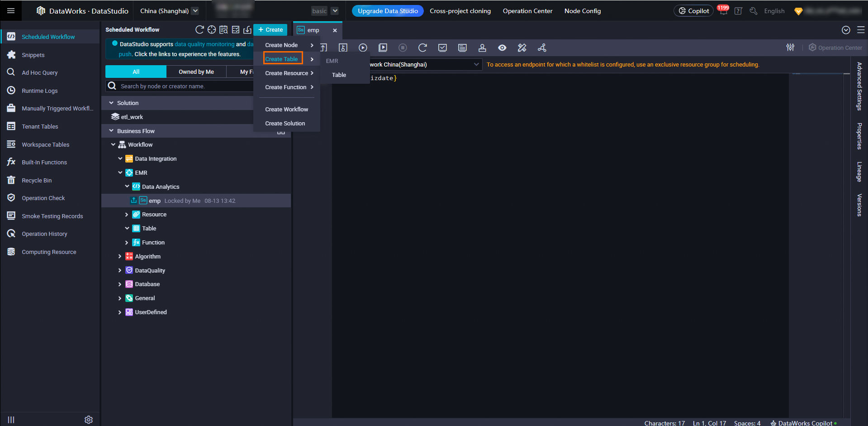Click the Run icon in editor toolbar

(x=363, y=48)
